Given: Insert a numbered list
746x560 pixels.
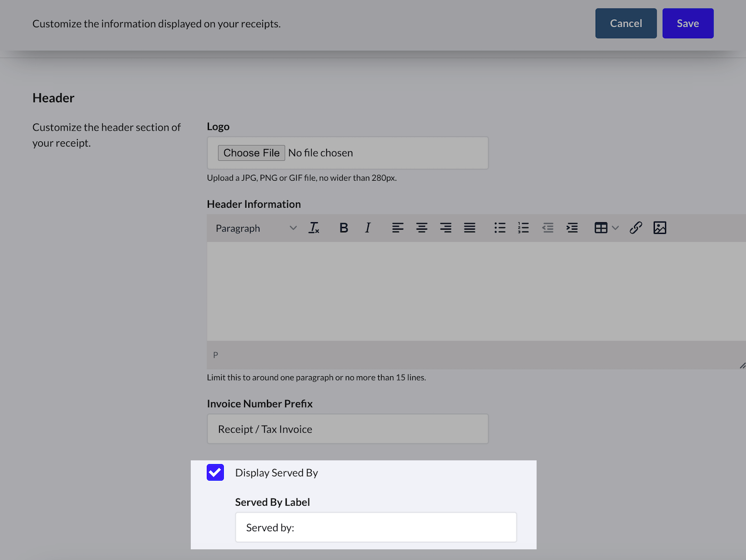Looking at the screenshot, I should pyautogui.click(x=523, y=228).
